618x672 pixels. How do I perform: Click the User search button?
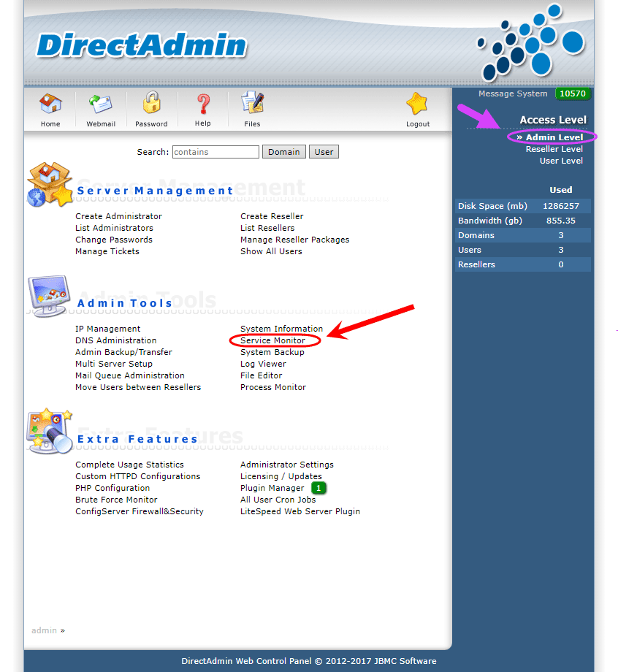pyautogui.click(x=324, y=152)
